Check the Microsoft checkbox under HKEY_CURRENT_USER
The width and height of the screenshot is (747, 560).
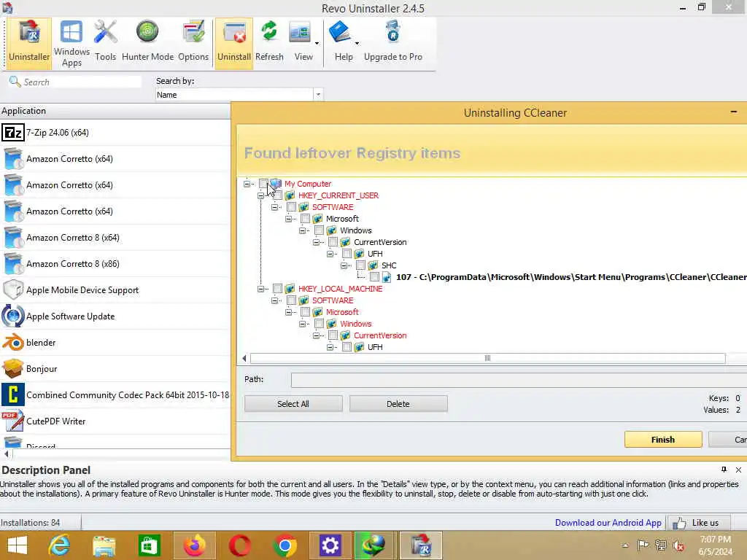(306, 219)
